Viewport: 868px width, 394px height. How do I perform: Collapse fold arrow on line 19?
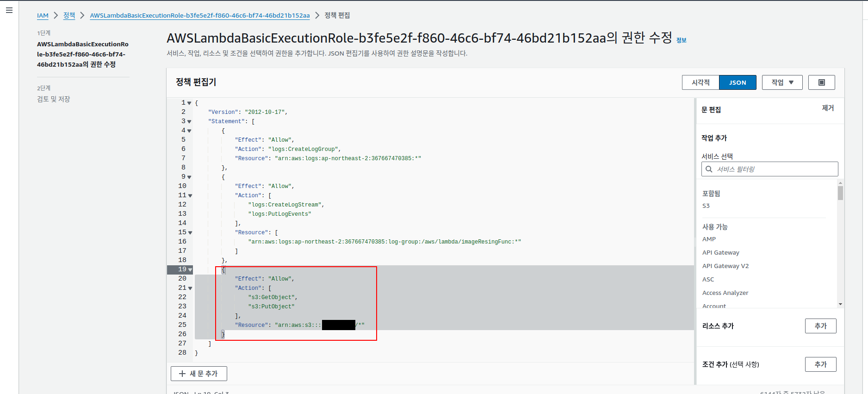click(190, 270)
